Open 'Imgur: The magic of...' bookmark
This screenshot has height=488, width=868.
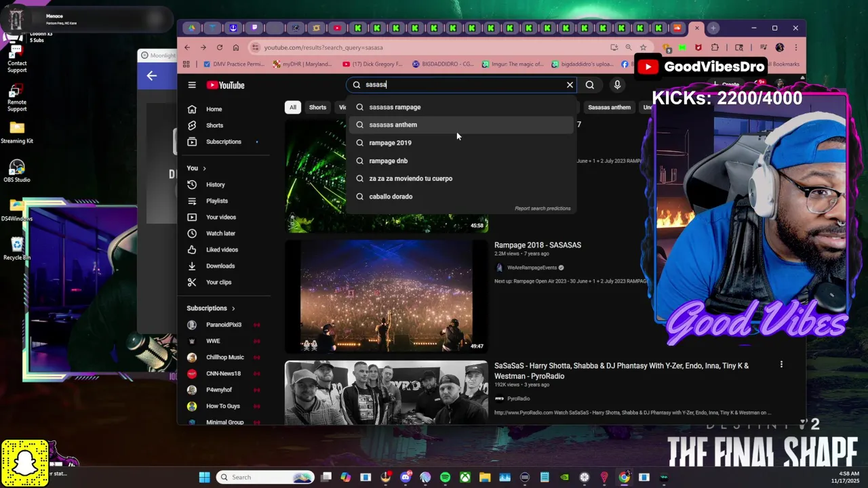[x=513, y=64]
